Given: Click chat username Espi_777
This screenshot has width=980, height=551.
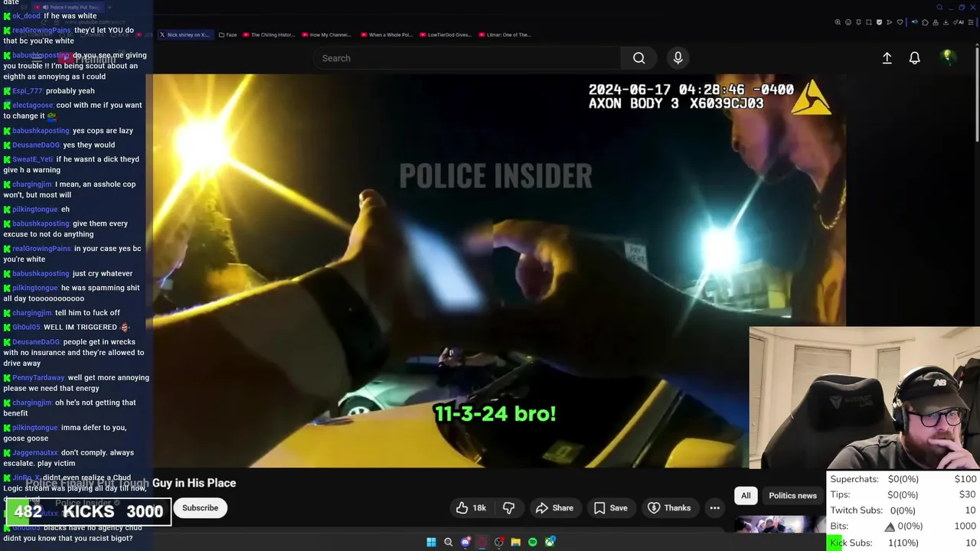Looking at the screenshot, I should pos(27,91).
